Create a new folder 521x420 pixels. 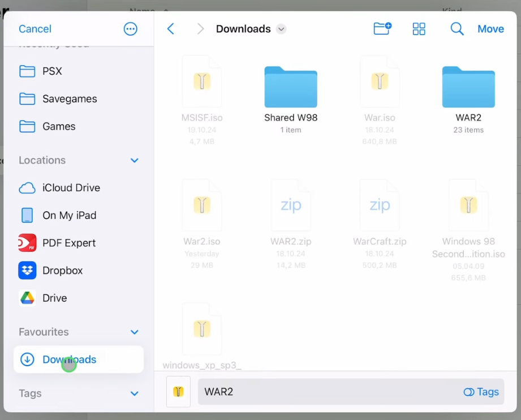pos(382,29)
